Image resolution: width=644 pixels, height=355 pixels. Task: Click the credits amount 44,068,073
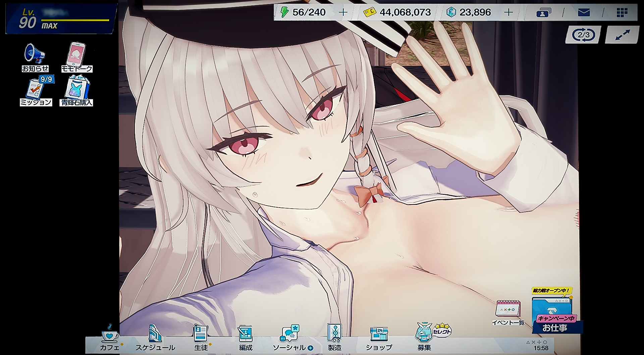405,12
